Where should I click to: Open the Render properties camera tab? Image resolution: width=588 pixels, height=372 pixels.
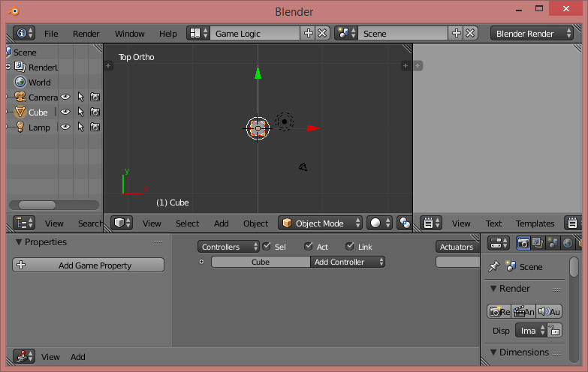tap(523, 244)
